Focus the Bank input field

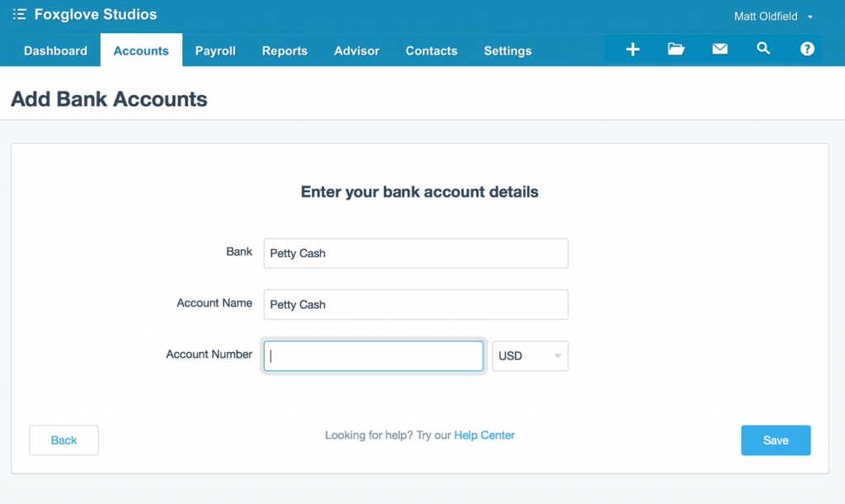(x=416, y=253)
